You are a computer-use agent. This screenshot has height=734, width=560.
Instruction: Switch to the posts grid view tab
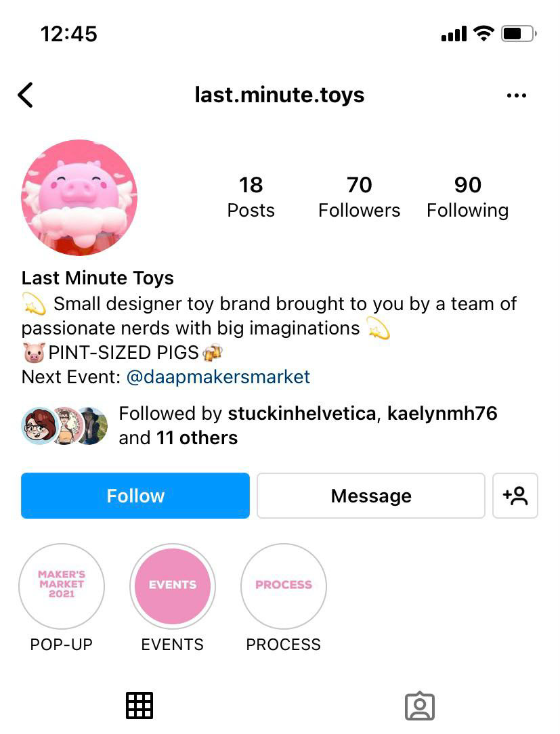(139, 706)
